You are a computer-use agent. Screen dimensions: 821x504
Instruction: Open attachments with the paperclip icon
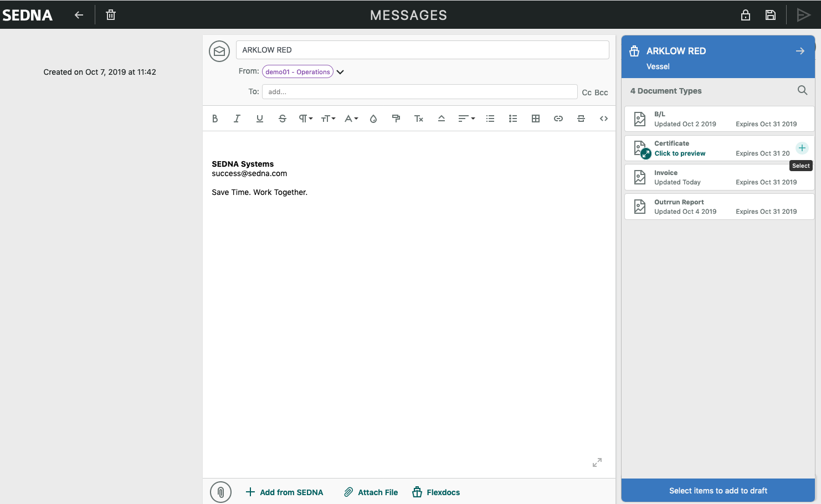220,492
